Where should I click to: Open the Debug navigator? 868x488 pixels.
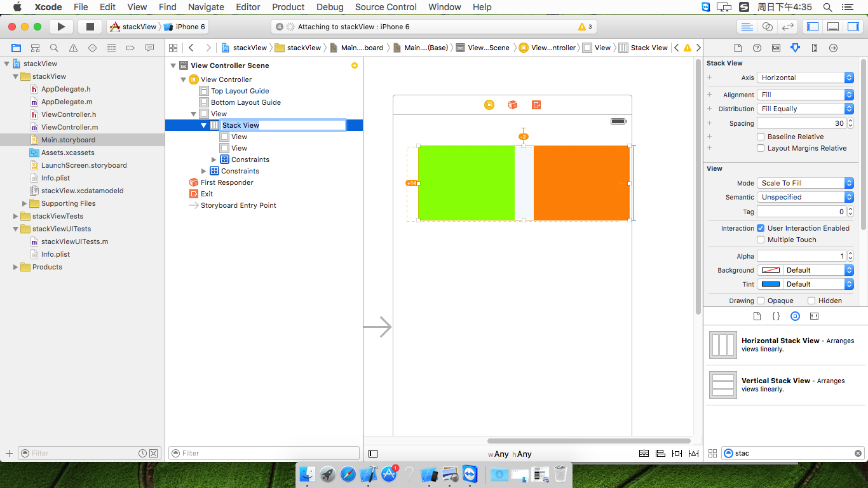(x=111, y=48)
